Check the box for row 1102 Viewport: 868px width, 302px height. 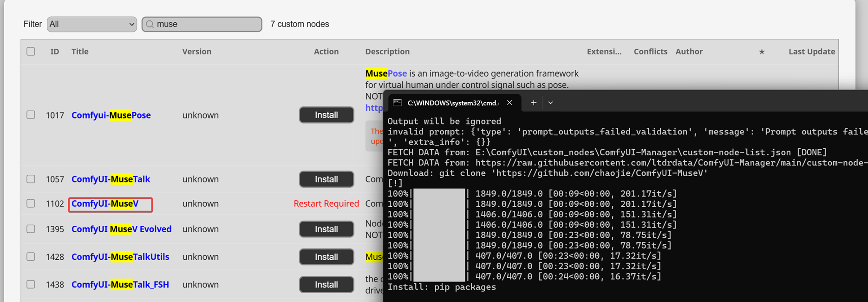pyautogui.click(x=31, y=204)
